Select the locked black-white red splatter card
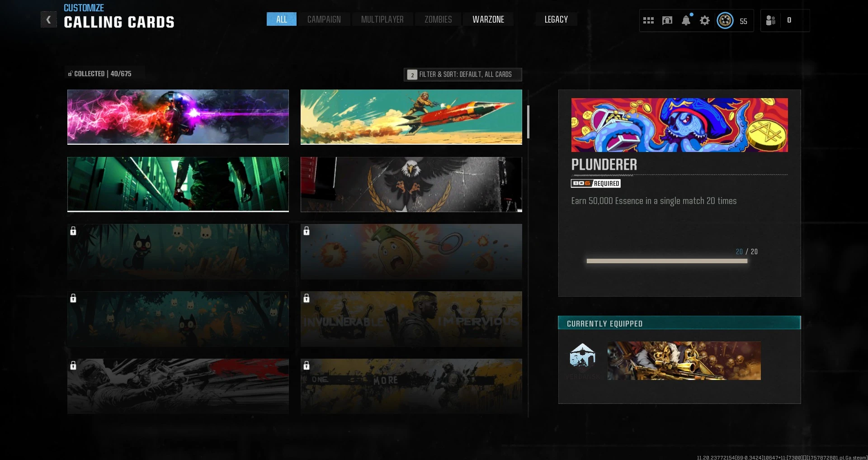868x460 pixels. click(178, 386)
